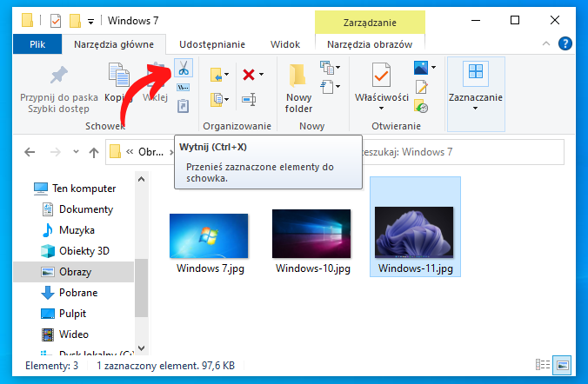The width and height of the screenshot is (588, 384).
Task: Click the search box for Windows 7
Action: coord(463,152)
